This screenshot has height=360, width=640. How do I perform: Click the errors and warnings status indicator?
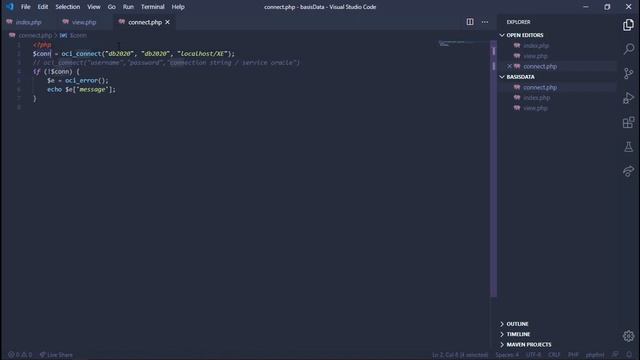[x=20, y=355]
